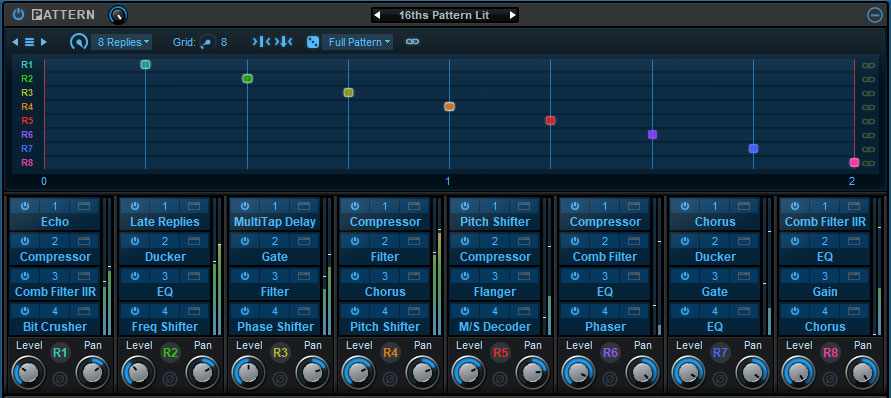The height and width of the screenshot is (398, 891).
Task: Collapse the Pattern panel with minus icon
Action: [x=875, y=15]
